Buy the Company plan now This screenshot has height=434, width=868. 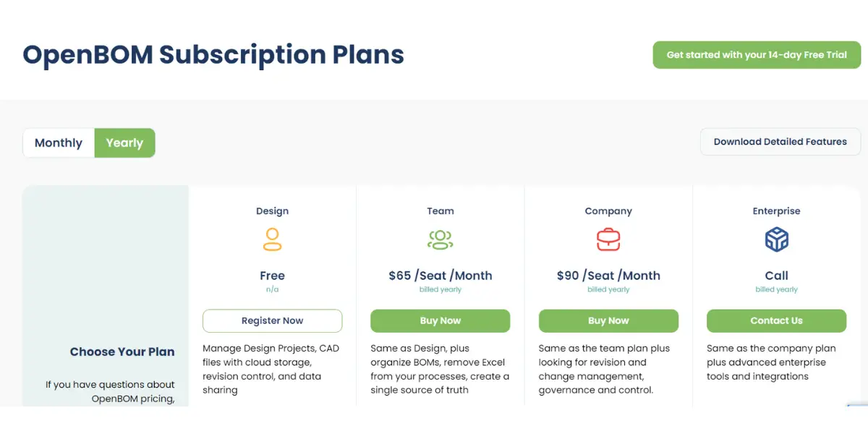pyautogui.click(x=608, y=321)
